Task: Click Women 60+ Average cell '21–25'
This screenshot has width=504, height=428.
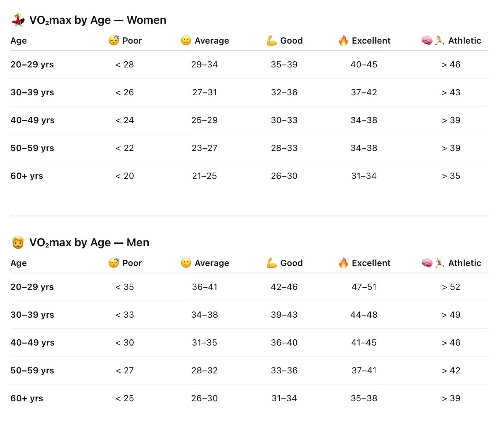Action: [x=204, y=176]
